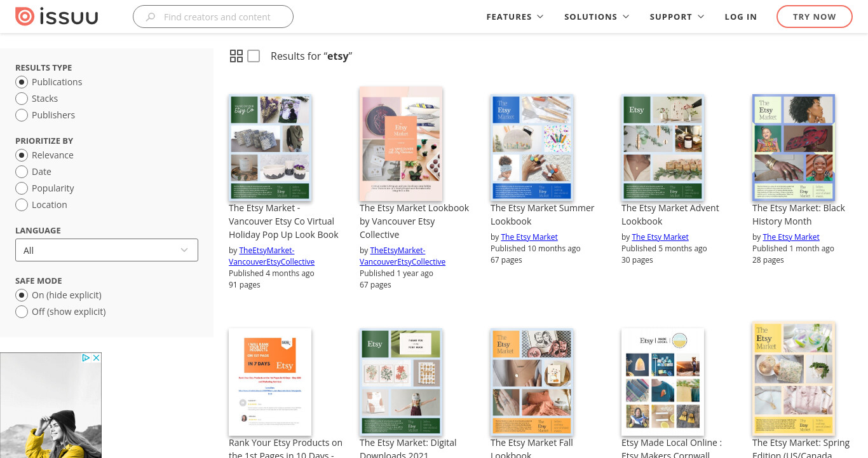Image resolution: width=868 pixels, height=458 pixels.
Task: Prioritize results by Date
Action: click(x=22, y=172)
